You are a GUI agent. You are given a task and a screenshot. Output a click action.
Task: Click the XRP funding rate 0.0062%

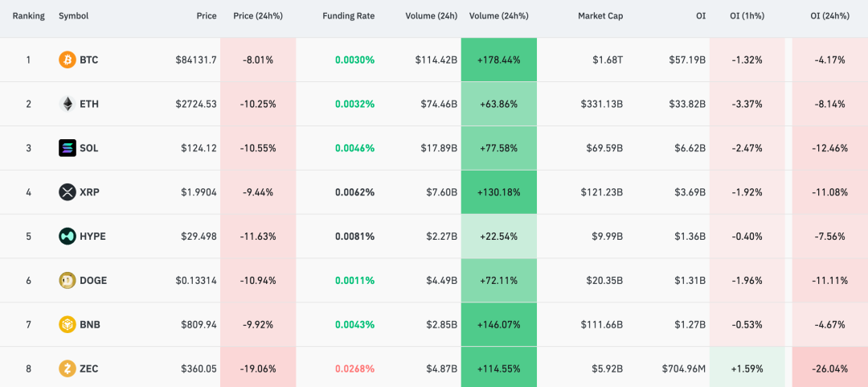pos(354,192)
